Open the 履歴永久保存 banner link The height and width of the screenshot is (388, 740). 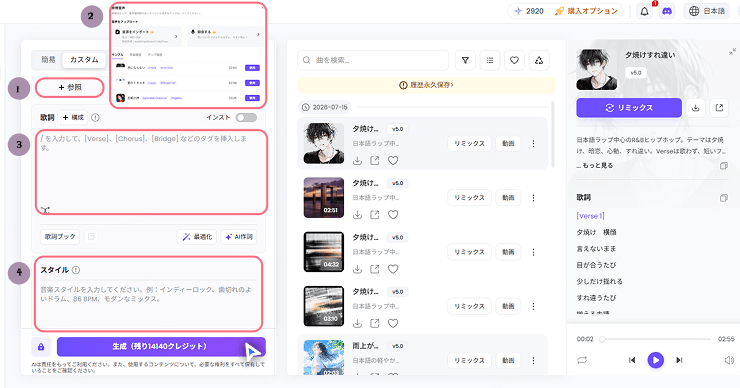pos(426,85)
